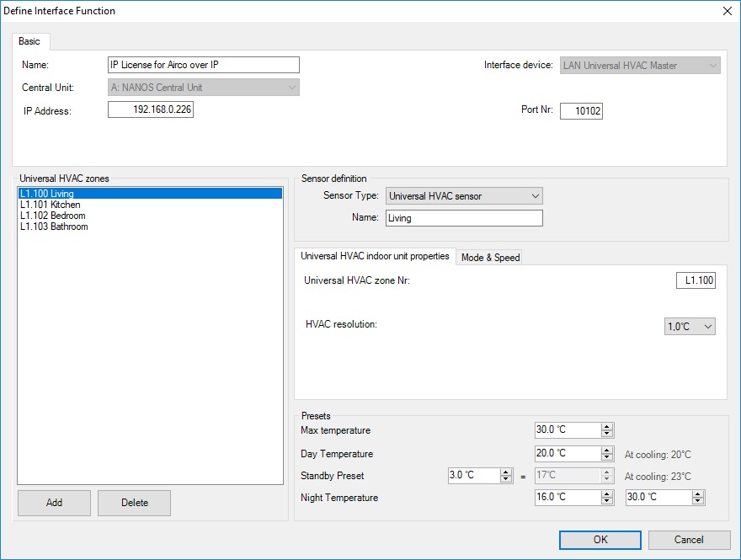Select L1.101 Kitchen zone in list
Viewport: 741px width, 560px height.
(x=51, y=205)
